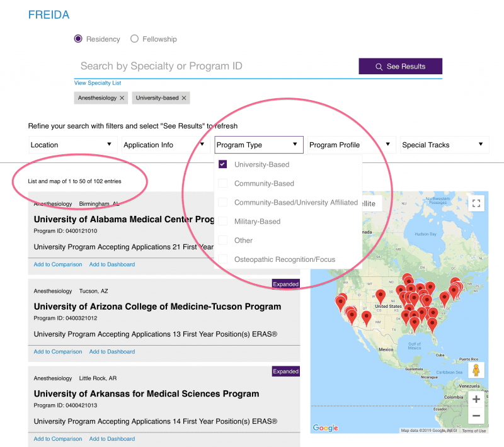504x447 pixels.
Task: Select the Residency radio button
Action: [x=78, y=39]
